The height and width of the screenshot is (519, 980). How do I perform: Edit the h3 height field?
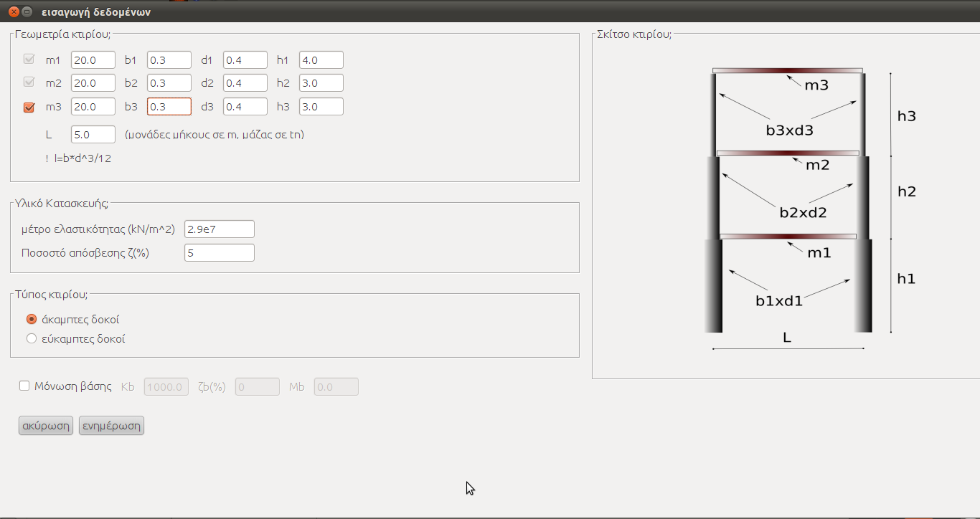(x=321, y=107)
